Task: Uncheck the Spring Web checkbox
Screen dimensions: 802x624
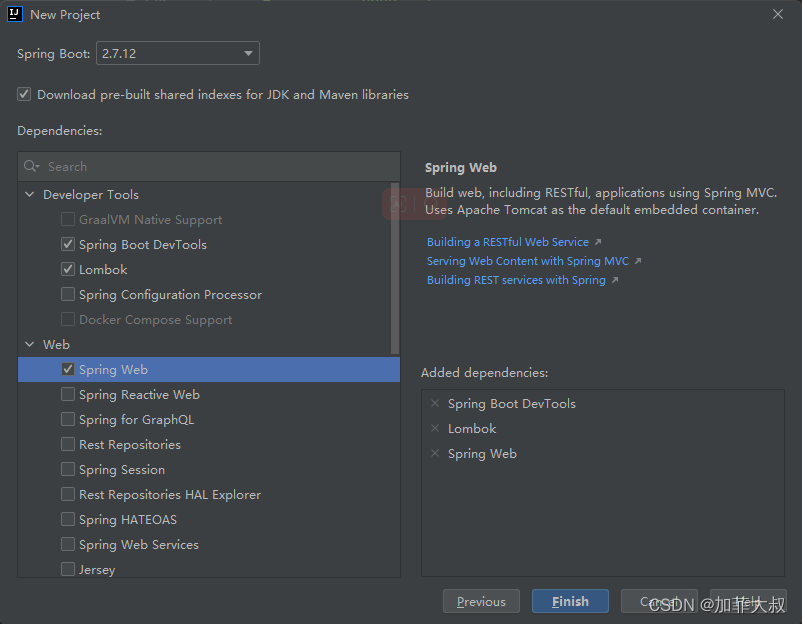Action: pyautogui.click(x=68, y=369)
